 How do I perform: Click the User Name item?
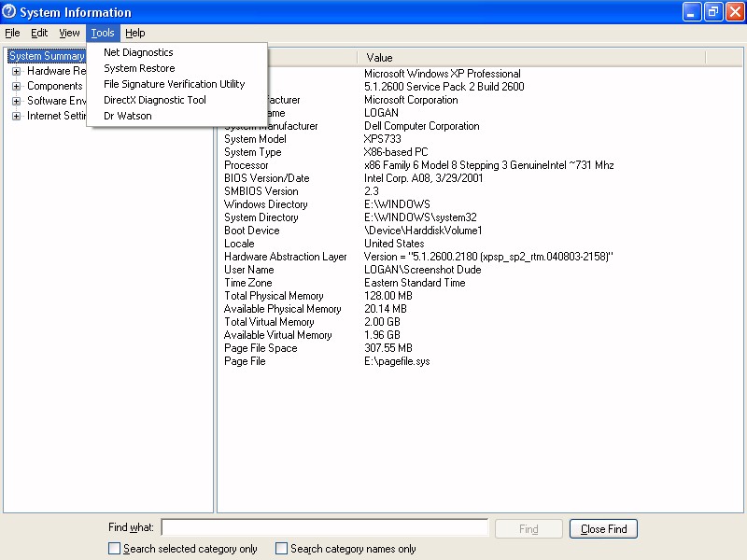coord(249,270)
